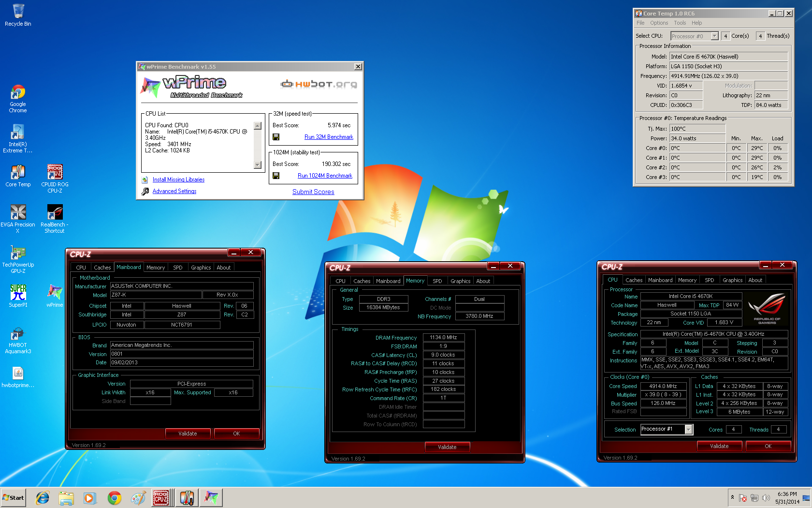812x508 pixels.
Task: Open Windows Explorer folder in the taskbar
Action: pyautogui.click(x=66, y=497)
